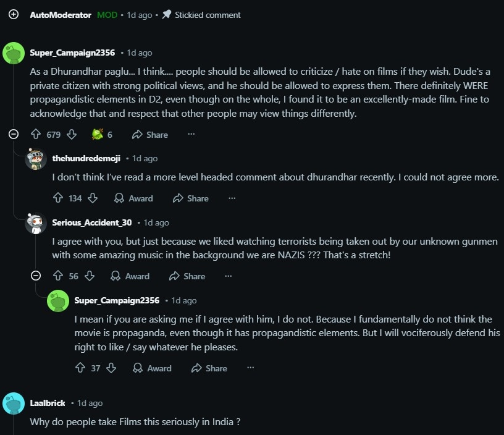Open more options on the top comment
This screenshot has height=435, width=504.
coord(191,133)
